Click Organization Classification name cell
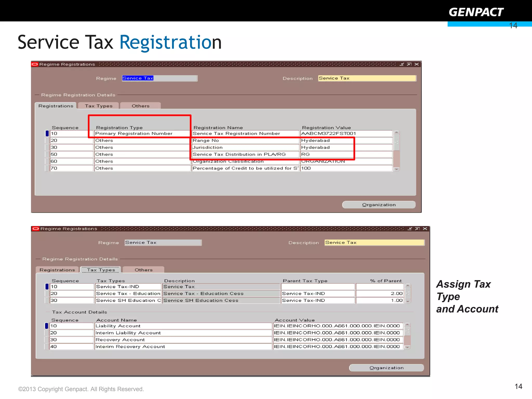Viewport: 532px width, 399px height. (245, 161)
